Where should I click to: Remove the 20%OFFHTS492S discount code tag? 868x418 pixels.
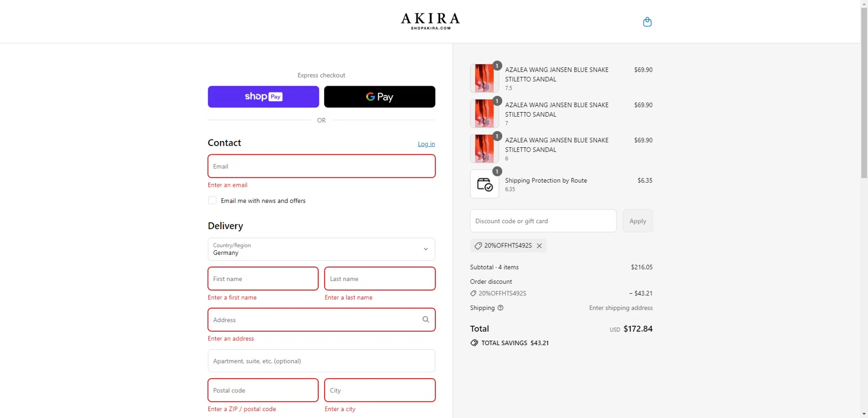tap(539, 246)
